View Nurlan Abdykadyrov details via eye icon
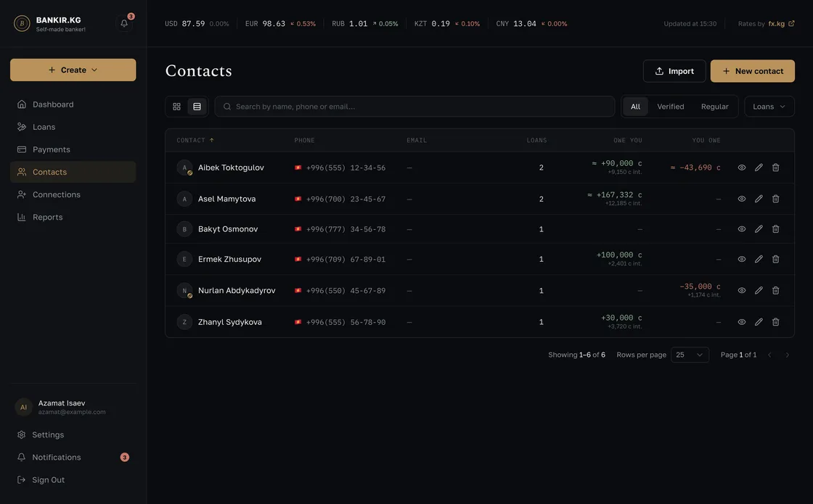This screenshot has width=813, height=504. pyautogui.click(x=742, y=291)
